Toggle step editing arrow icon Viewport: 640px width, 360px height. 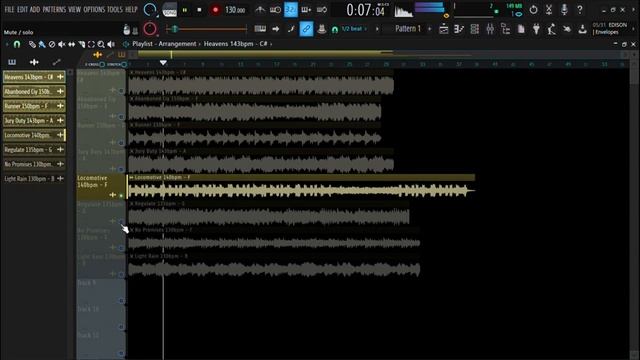276,29
